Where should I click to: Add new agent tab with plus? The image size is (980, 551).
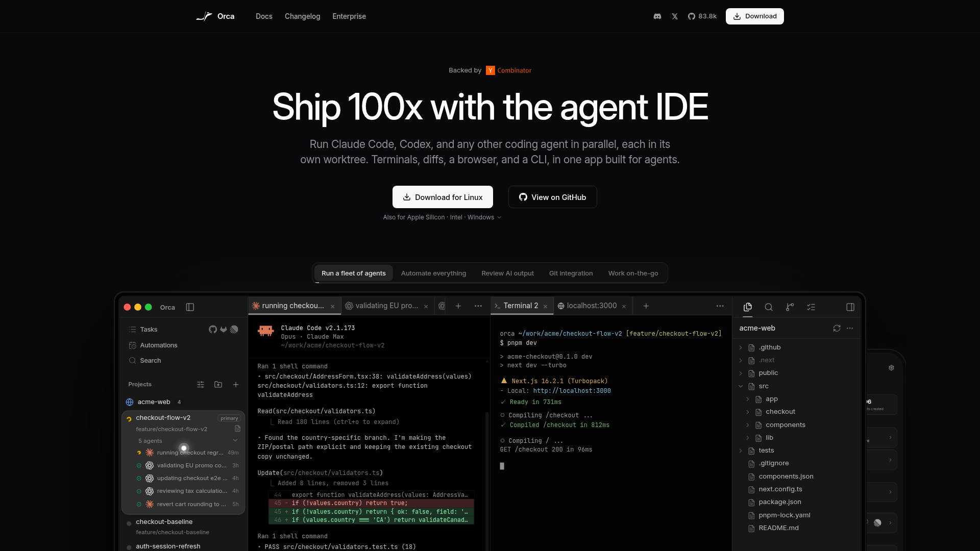tap(458, 306)
